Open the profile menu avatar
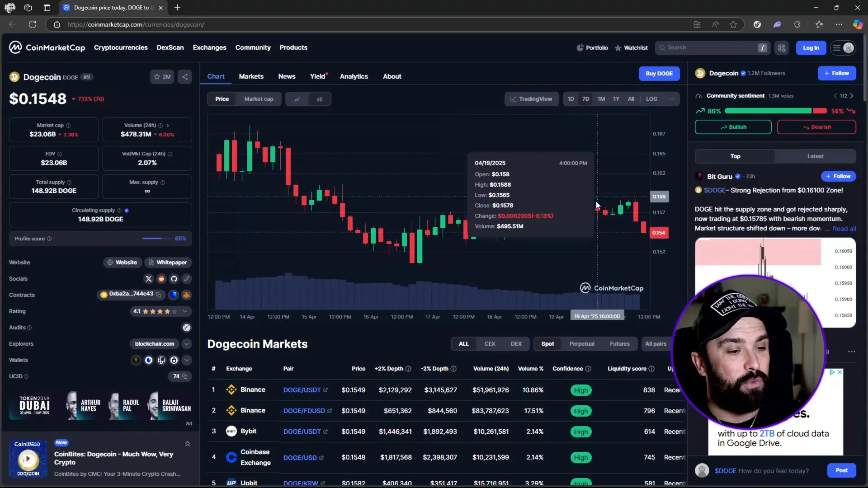 pos(849,48)
